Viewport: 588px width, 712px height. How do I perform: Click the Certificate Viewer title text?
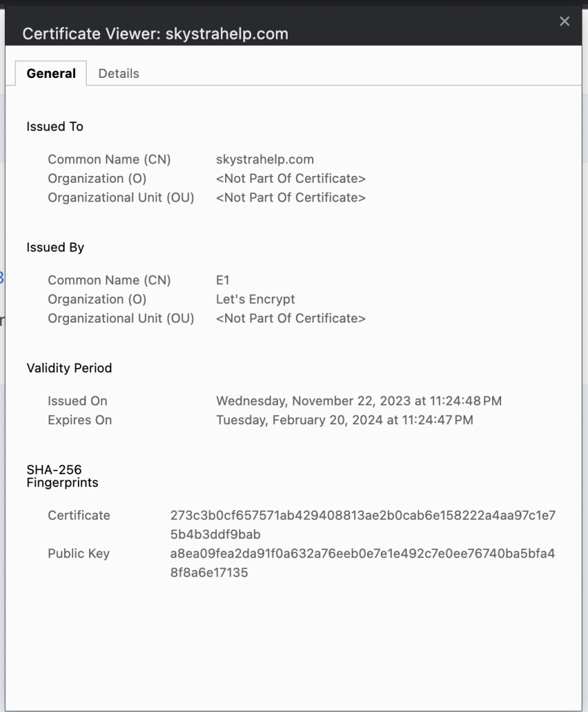pyautogui.click(x=155, y=34)
